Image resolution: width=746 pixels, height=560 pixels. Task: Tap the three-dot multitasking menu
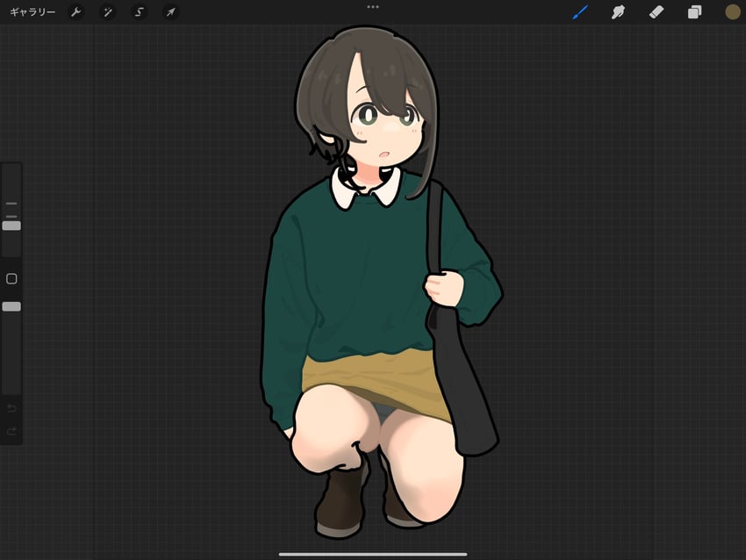[x=373, y=7]
